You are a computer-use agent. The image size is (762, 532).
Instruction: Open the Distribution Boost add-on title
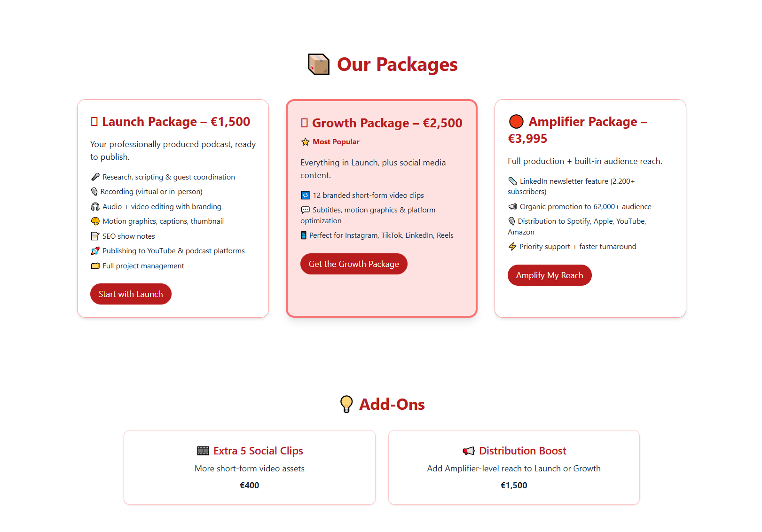pyautogui.click(x=522, y=451)
